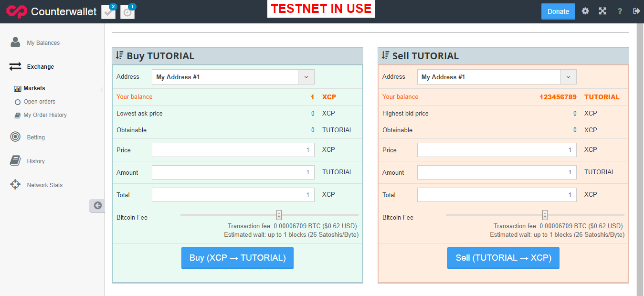Click the logout arrow icon
This screenshot has height=296, width=644.
636,11
